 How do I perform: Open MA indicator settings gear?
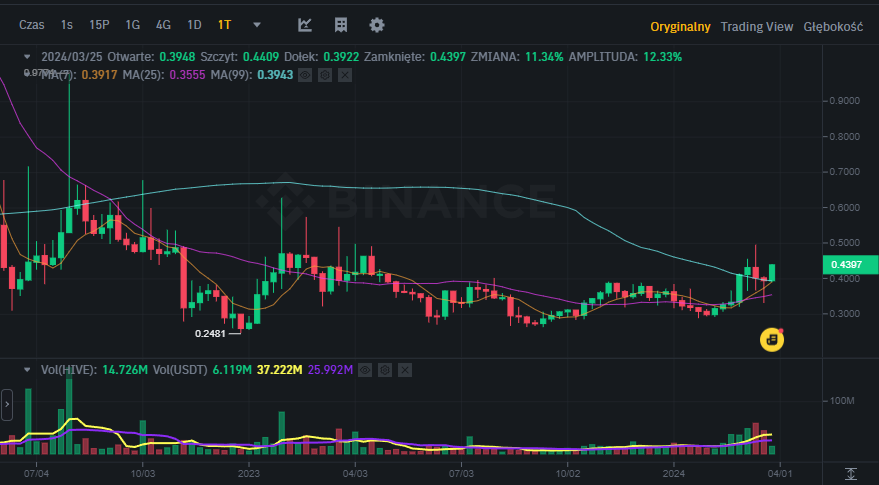(325, 75)
